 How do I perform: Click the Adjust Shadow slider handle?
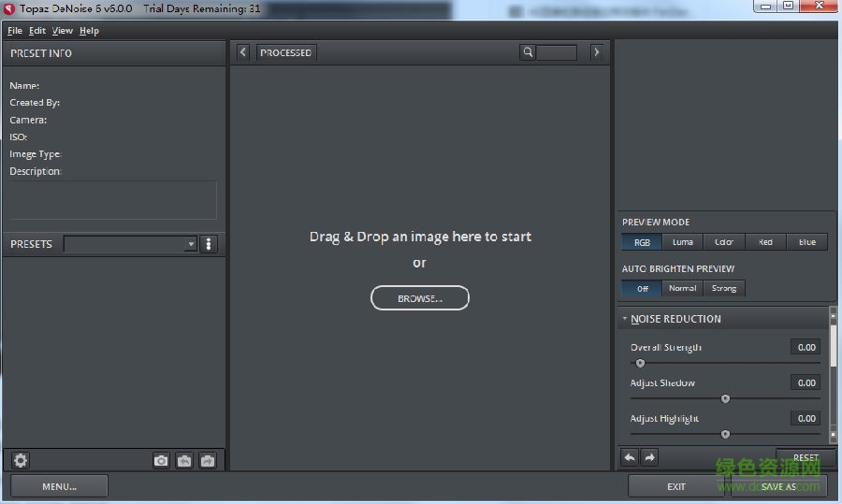click(x=725, y=398)
